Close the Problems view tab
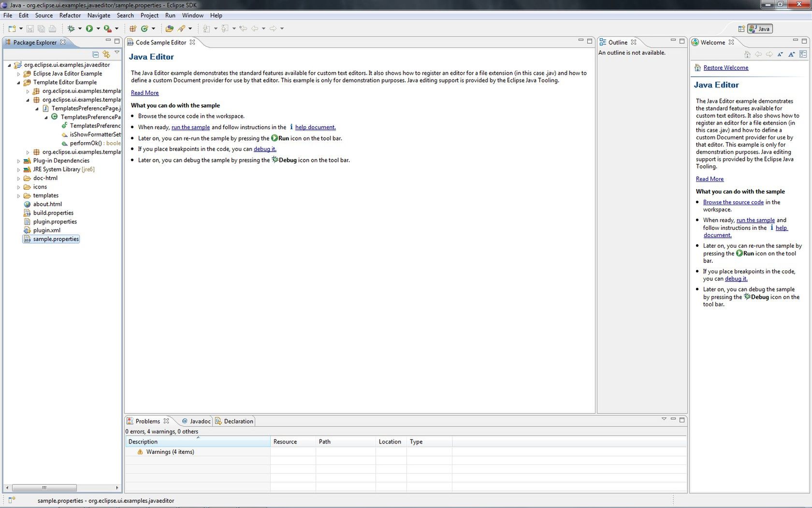Screen dimensions: 812x508 click(166, 421)
